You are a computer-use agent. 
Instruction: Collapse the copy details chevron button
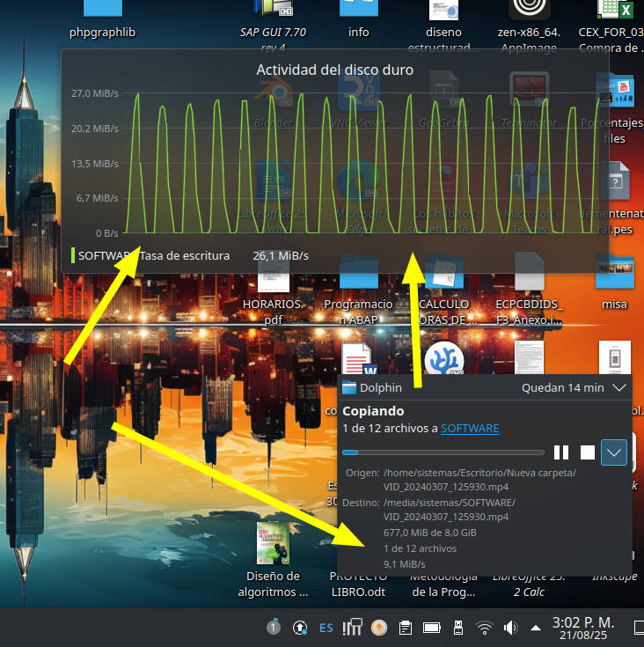click(614, 452)
